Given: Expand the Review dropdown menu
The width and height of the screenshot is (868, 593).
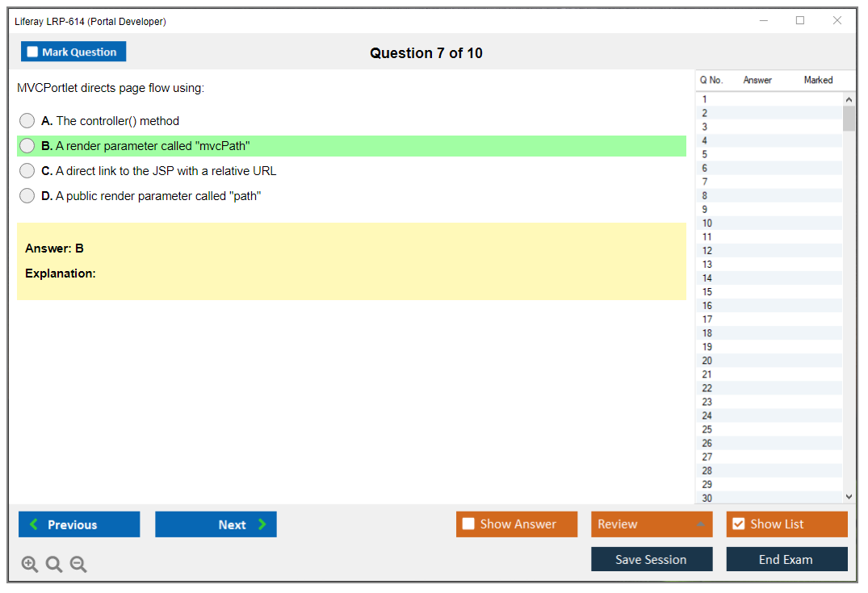Looking at the screenshot, I should 701,524.
